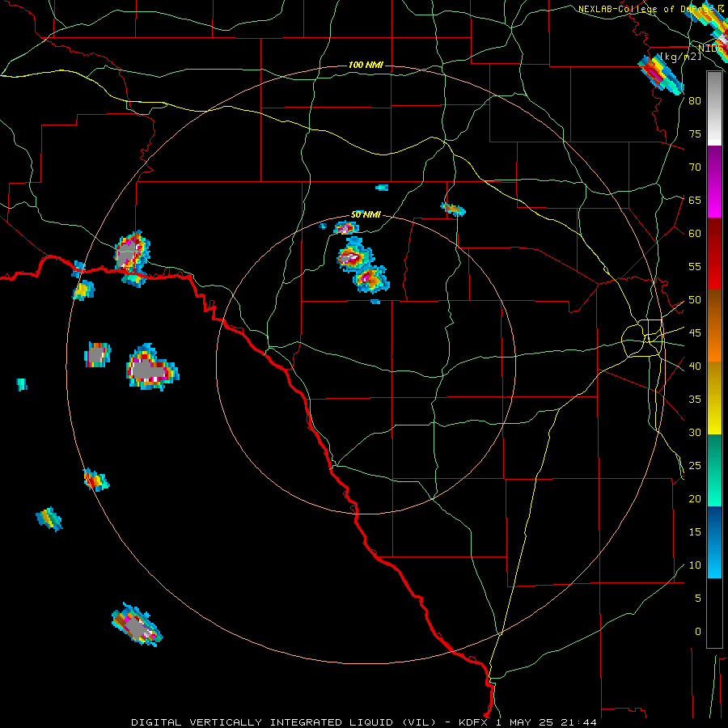
Task: Select the 65 value on the color scale
Action: coord(695,200)
